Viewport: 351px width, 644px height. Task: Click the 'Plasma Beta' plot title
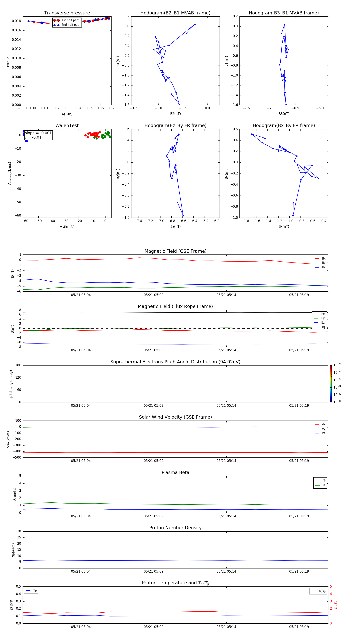(x=175, y=473)
